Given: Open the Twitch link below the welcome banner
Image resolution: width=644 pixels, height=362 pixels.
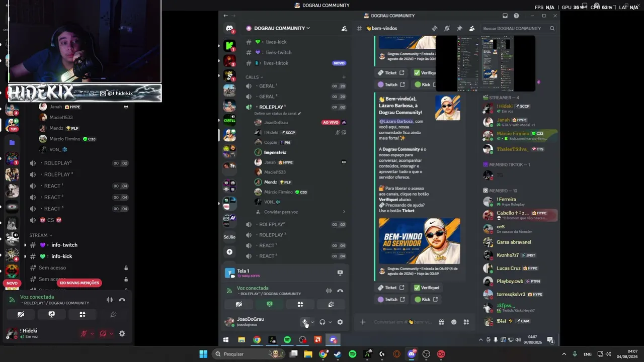Looking at the screenshot, I should [x=391, y=299].
